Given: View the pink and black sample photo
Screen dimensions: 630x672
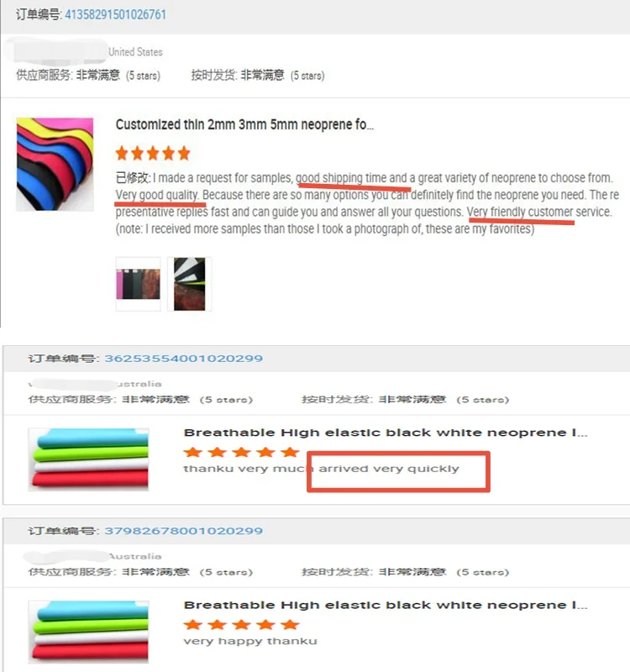Looking at the screenshot, I should (x=138, y=284).
